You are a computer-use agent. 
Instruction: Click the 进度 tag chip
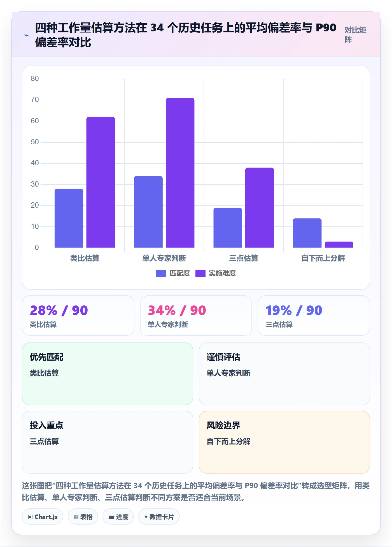pos(118,516)
